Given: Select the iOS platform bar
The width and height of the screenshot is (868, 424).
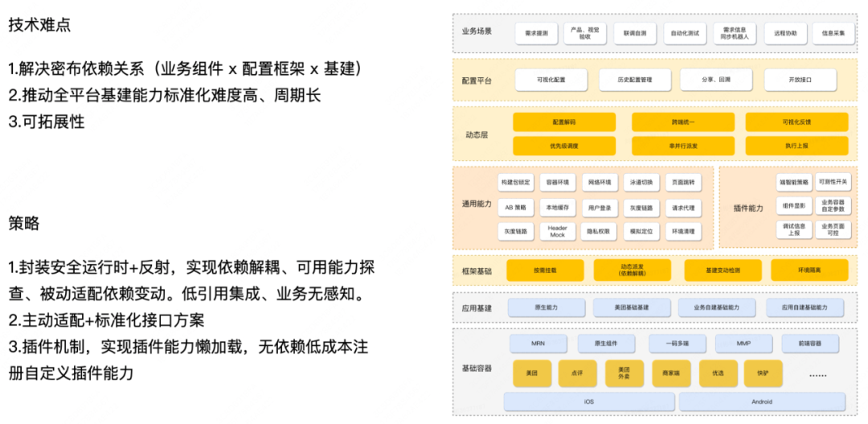Looking at the screenshot, I should point(589,401).
